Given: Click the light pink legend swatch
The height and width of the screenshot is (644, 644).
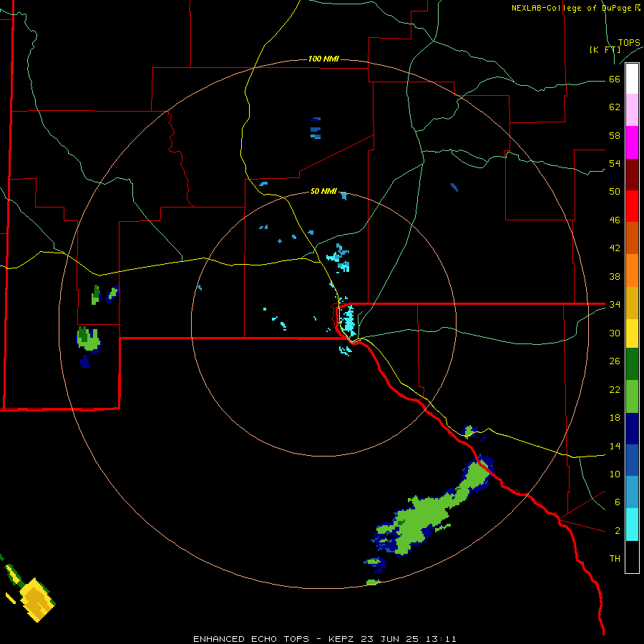Looking at the screenshot, I should point(632,110).
